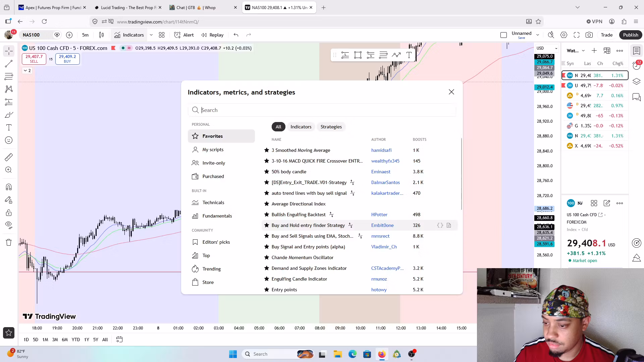Select the ruler measure tool
The width and height of the screenshot is (644, 362).
9,157
